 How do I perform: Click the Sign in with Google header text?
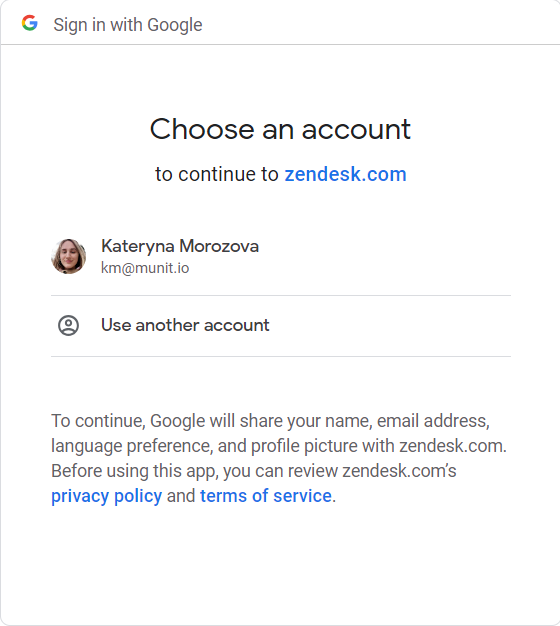[128, 25]
